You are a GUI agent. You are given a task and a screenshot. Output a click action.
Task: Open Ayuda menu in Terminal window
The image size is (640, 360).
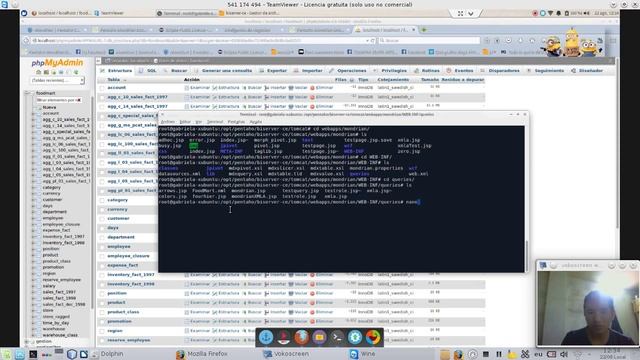[256, 122]
